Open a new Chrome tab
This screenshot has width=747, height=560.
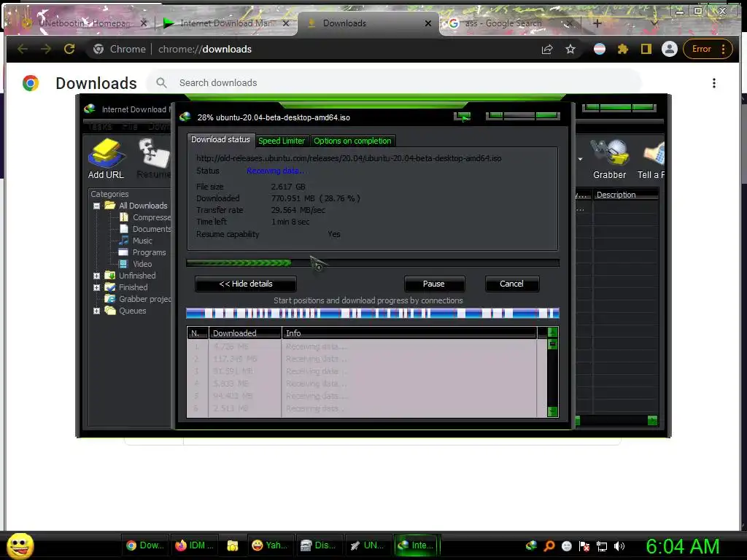pos(597,23)
